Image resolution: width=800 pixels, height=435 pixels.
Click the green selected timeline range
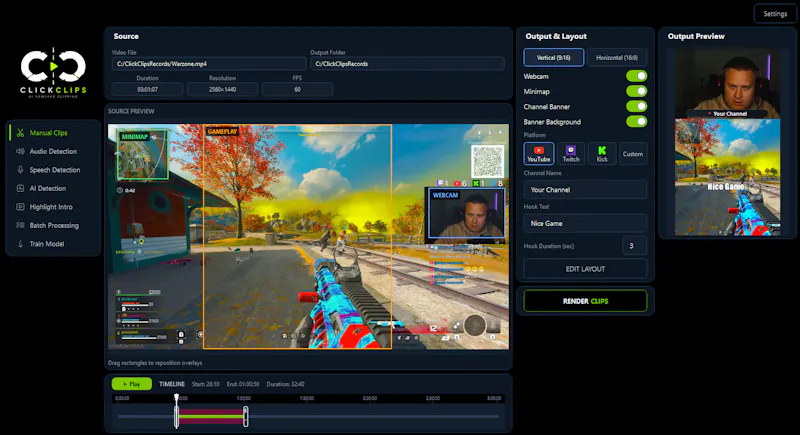(x=211, y=417)
